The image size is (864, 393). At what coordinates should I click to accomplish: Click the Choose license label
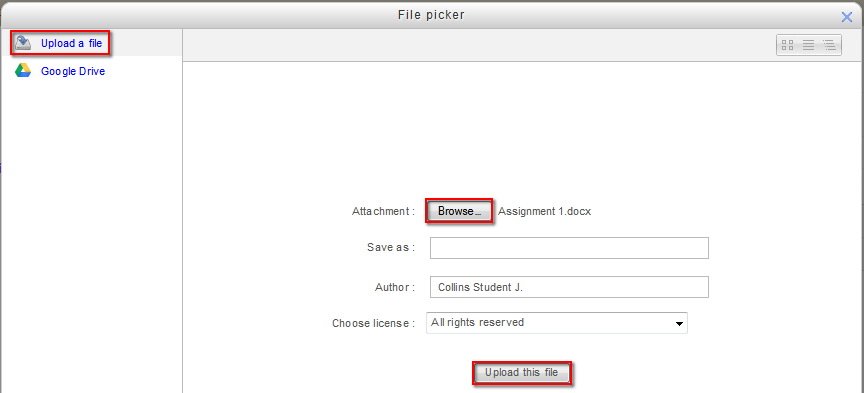click(x=373, y=324)
